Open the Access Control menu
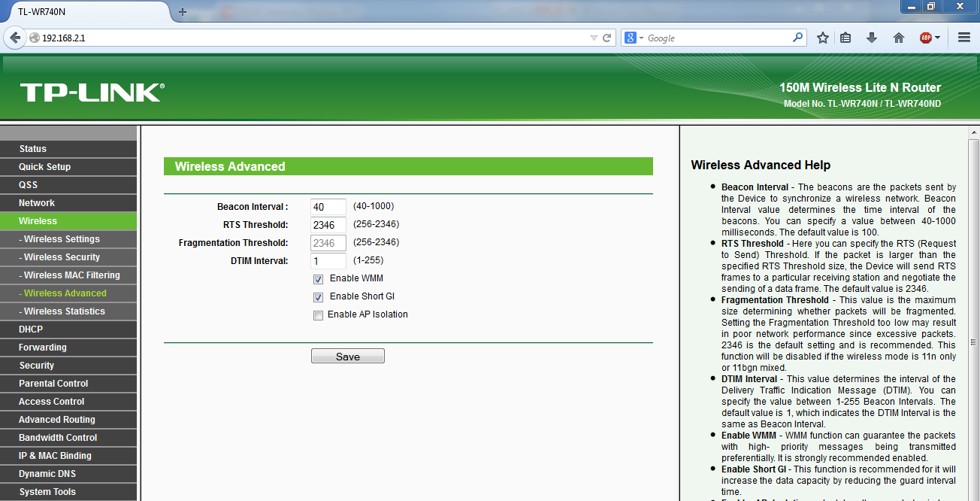The width and height of the screenshot is (980, 501). click(x=68, y=402)
